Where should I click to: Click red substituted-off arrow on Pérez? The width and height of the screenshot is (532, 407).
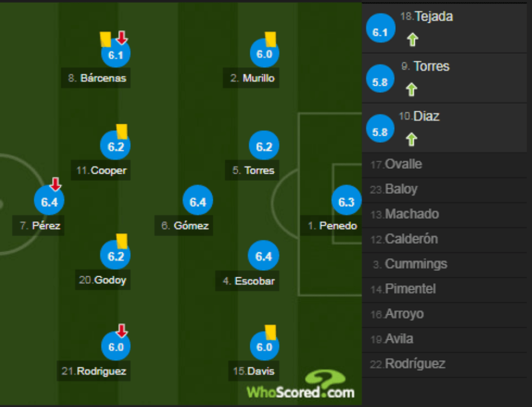pyautogui.click(x=55, y=184)
